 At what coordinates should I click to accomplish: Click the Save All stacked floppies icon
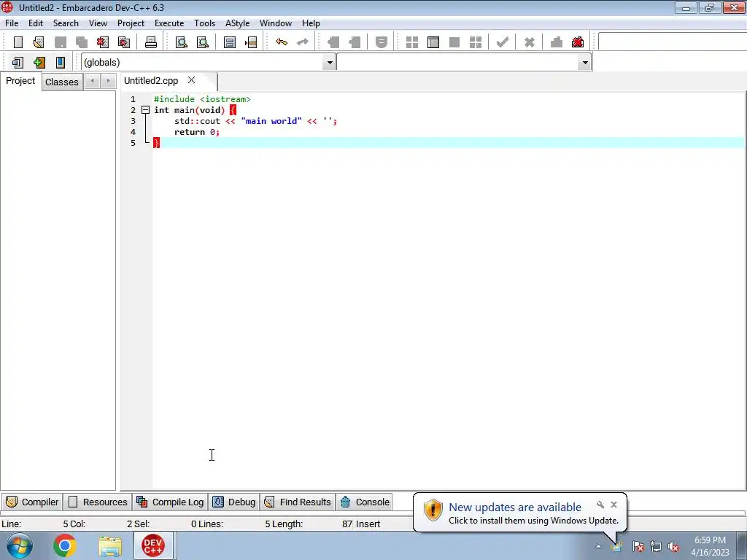(x=82, y=42)
